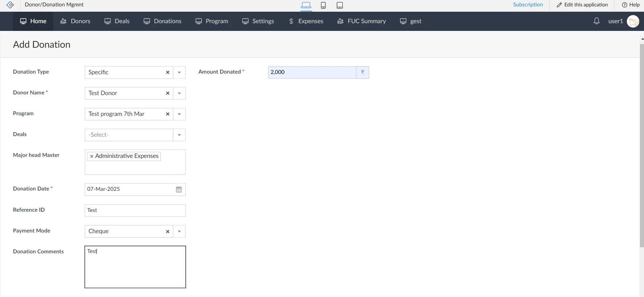The height and width of the screenshot is (297, 644).
Task: Expand the Donation Type dropdown
Action: click(x=179, y=73)
